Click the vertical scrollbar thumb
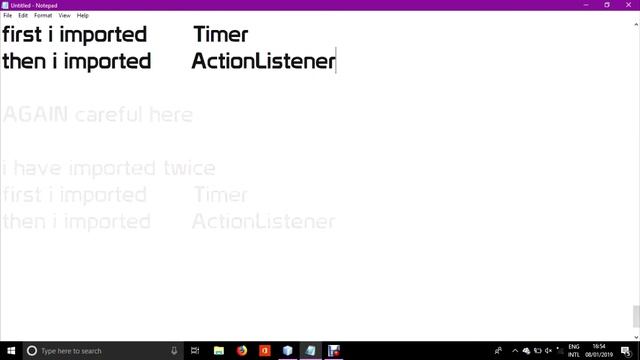Screen dimensions: 640x360 tap(636, 316)
